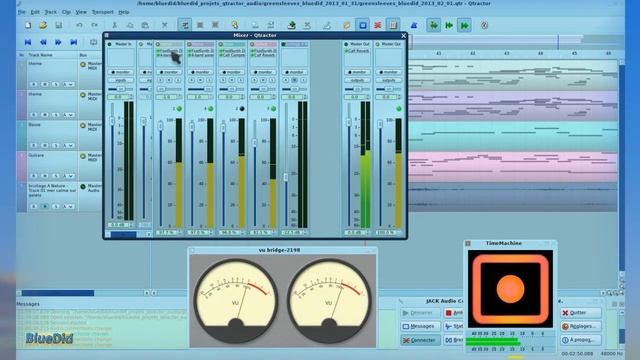This screenshot has height=360, width=640.
Task: Open the Edit menu
Action: click(x=35, y=12)
